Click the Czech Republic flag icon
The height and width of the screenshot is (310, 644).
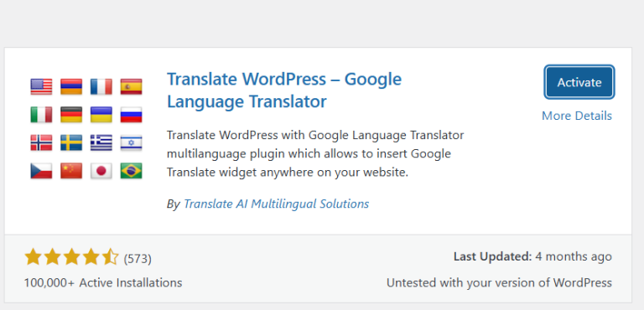41,171
